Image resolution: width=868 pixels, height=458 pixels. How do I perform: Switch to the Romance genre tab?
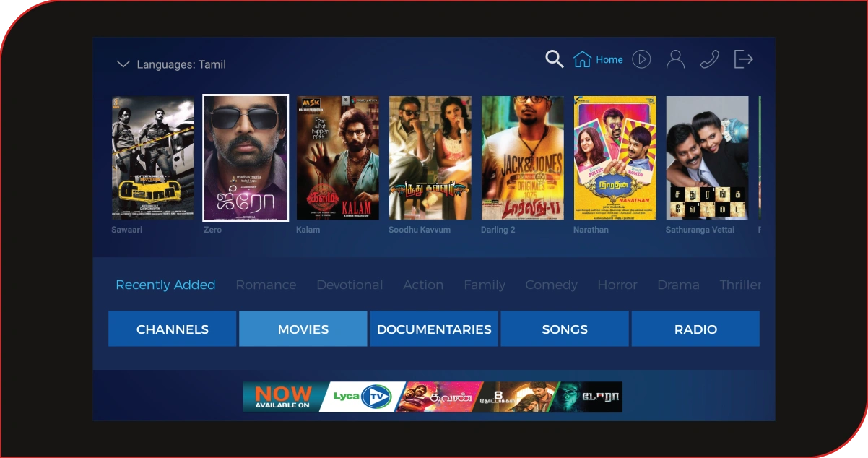click(266, 285)
